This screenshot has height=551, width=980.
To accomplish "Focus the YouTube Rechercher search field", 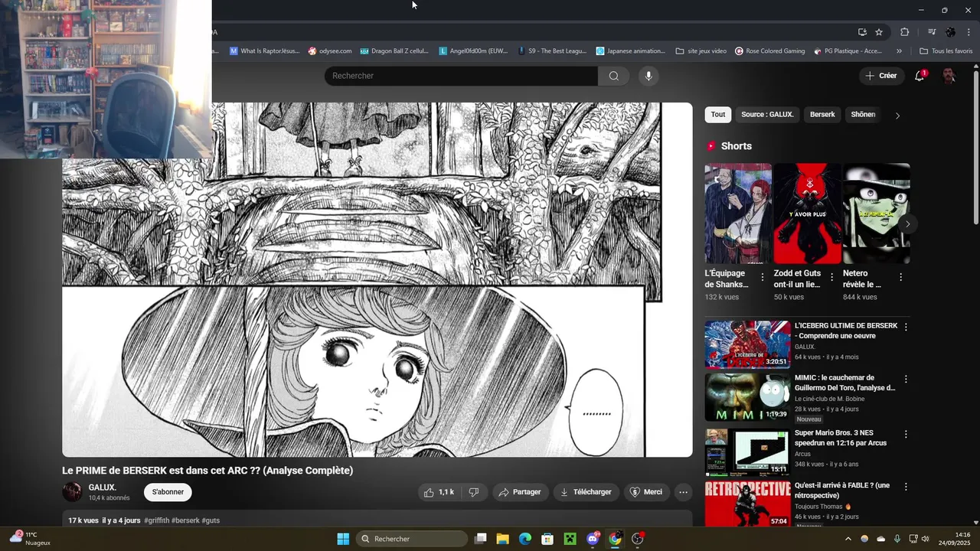I will (461, 76).
